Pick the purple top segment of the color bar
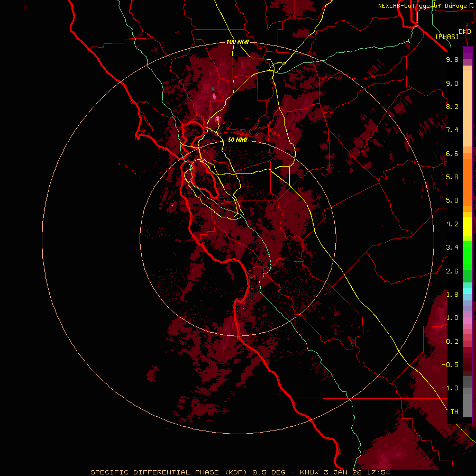The image size is (476, 476). (467, 53)
